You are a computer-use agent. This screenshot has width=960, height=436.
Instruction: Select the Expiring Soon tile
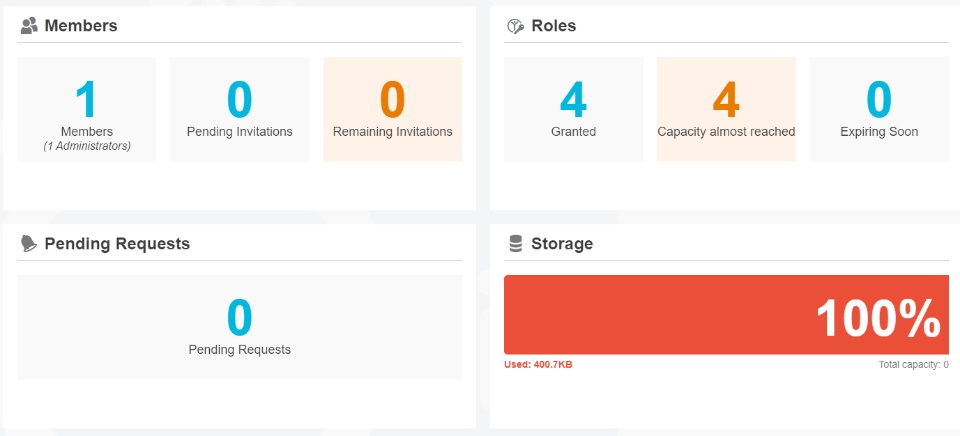tap(879, 109)
